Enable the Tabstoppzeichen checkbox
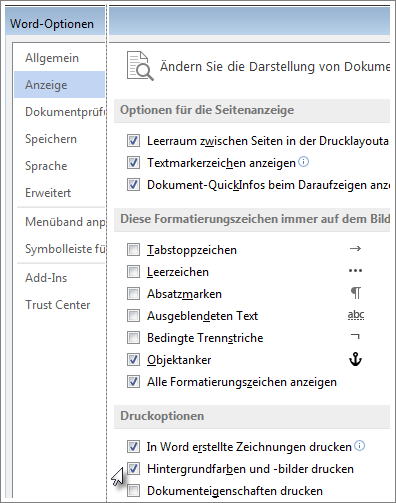 click(x=133, y=250)
